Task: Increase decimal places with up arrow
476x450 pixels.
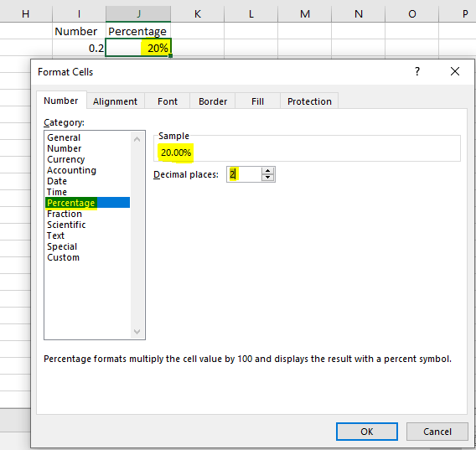Action: point(267,171)
